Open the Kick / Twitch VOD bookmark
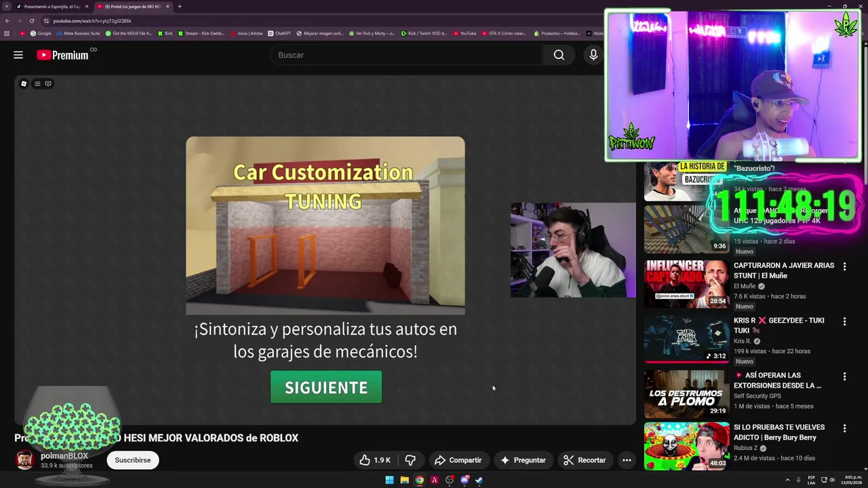Image resolution: width=868 pixels, height=488 pixels. coord(424,33)
